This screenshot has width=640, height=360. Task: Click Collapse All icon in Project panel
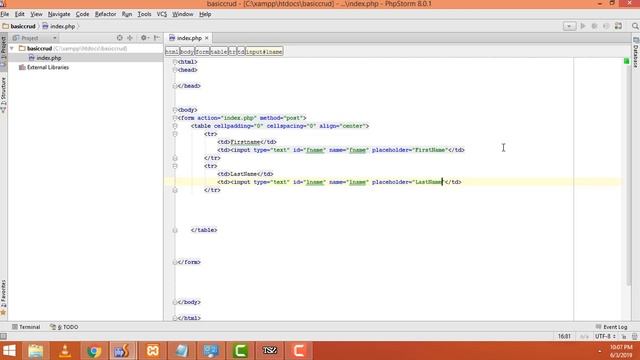(130, 38)
